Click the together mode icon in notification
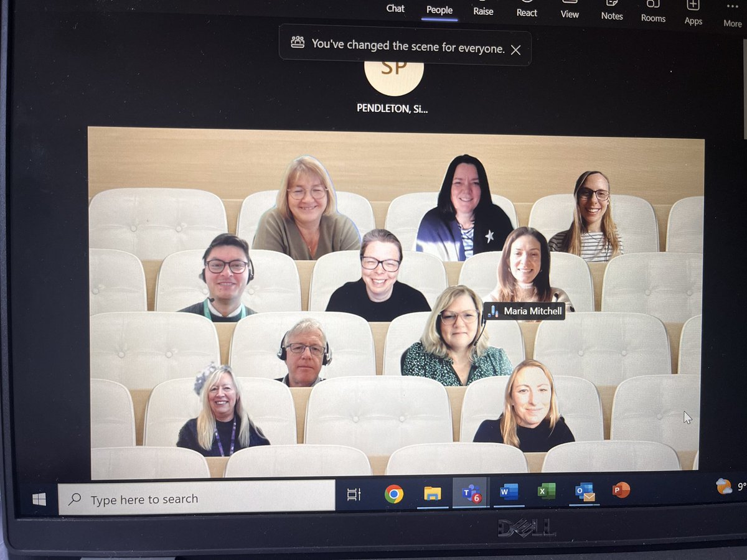 click(x=298, y=42)
